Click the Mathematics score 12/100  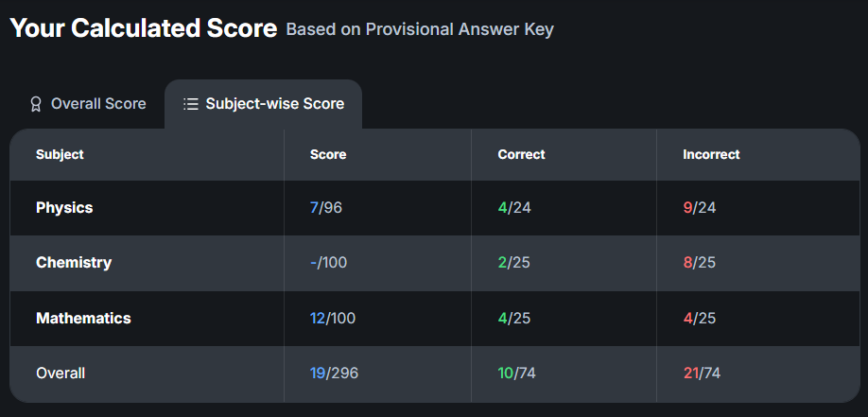coord(333,318)
